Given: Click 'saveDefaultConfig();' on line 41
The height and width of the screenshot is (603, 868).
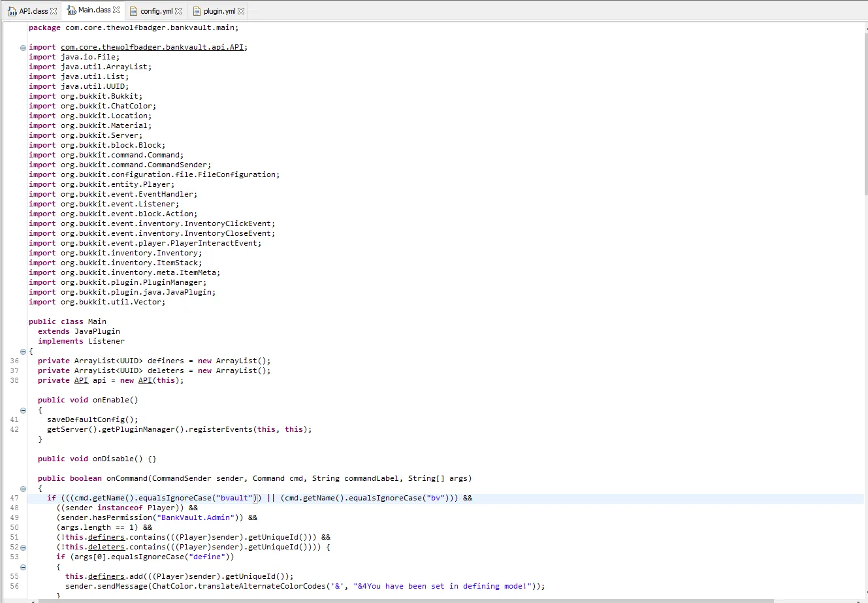Looking at the screenshot, I should click(93, 419).
